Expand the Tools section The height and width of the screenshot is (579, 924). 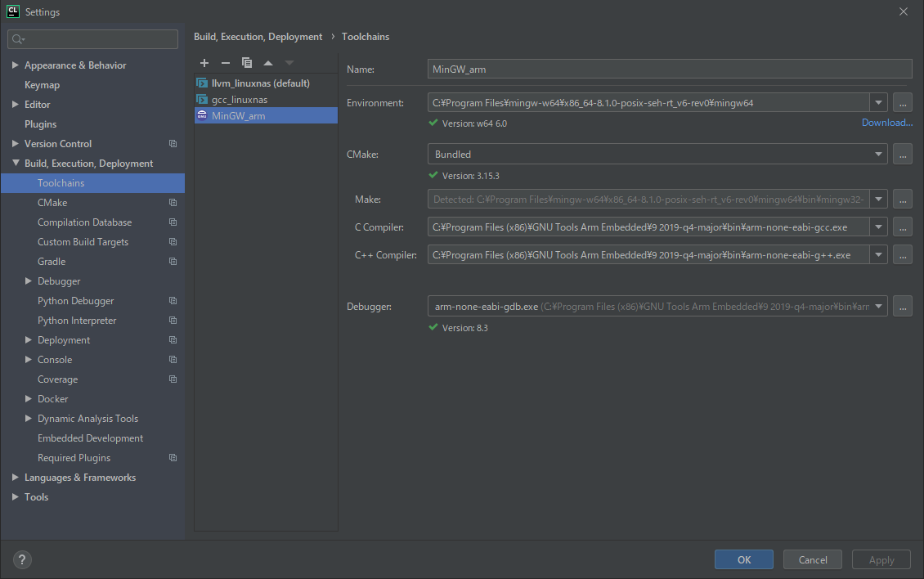[16, 497]
